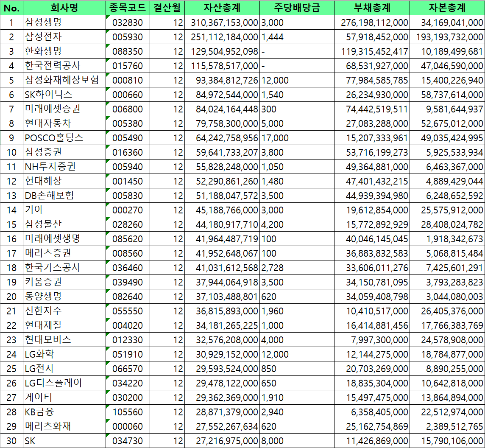This screenshot has width=485, height=448.
Task: Click the No. header cell
Action: coord(11,8)
